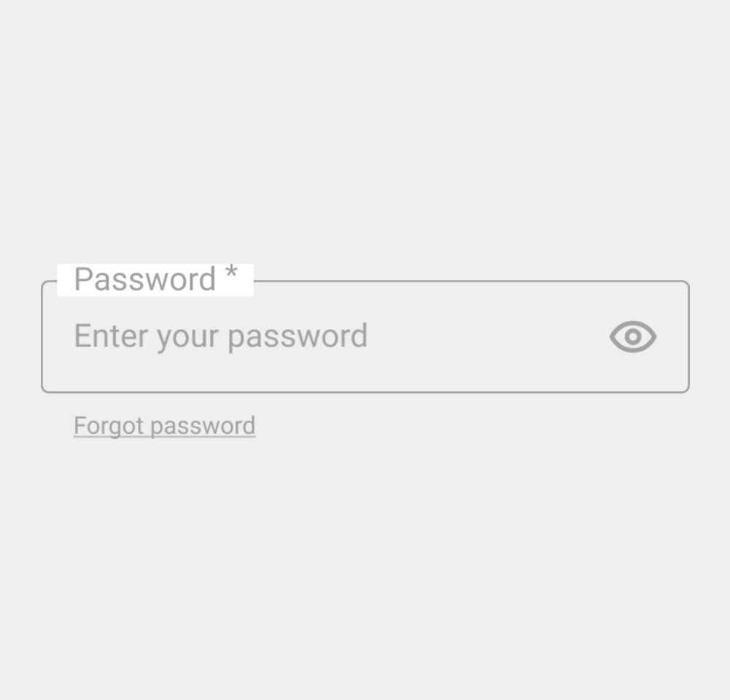Toggle password visibility with the eye icon
The height and width of the screenshot is (700, 730).
tap(633, 336)
